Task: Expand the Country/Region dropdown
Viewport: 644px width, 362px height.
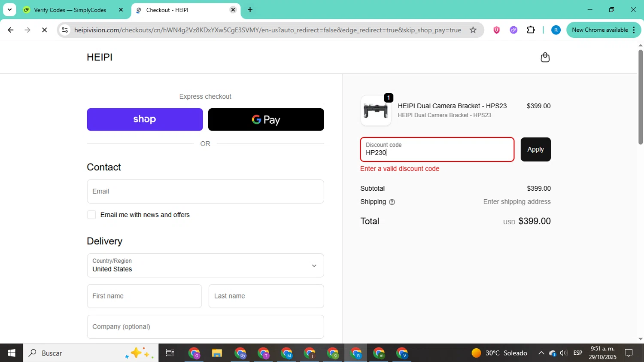Action: (205, 265)
